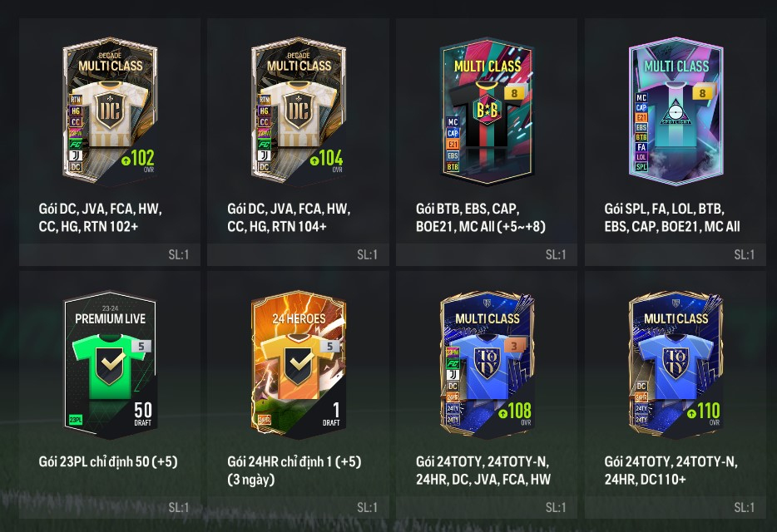This screenshot has width=777, height=532.
Task: Click the Gói BTB, EBS, CAP, BOE21 label
Action: pos(481,218)
